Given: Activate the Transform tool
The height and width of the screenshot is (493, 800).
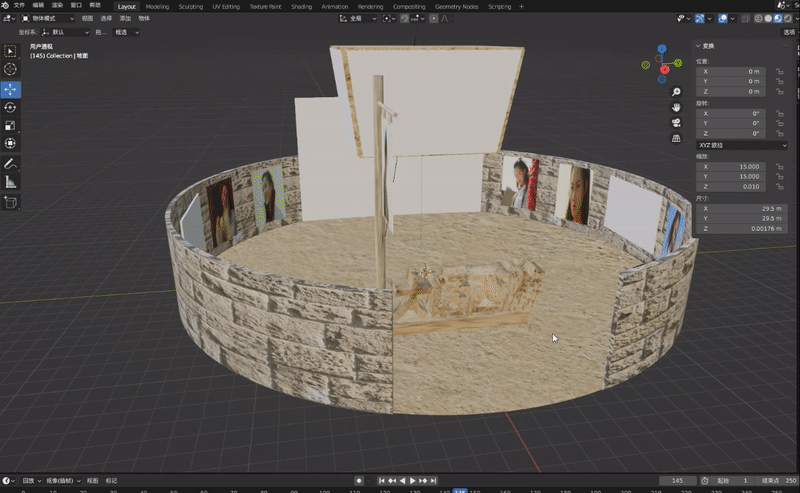Looking at the screenshot, I should coord(10,143).
